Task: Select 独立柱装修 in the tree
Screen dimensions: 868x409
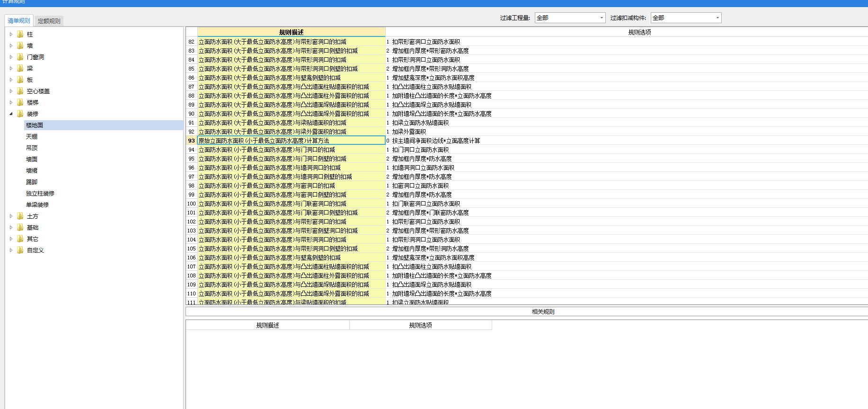Action: [x=40, y=193]
